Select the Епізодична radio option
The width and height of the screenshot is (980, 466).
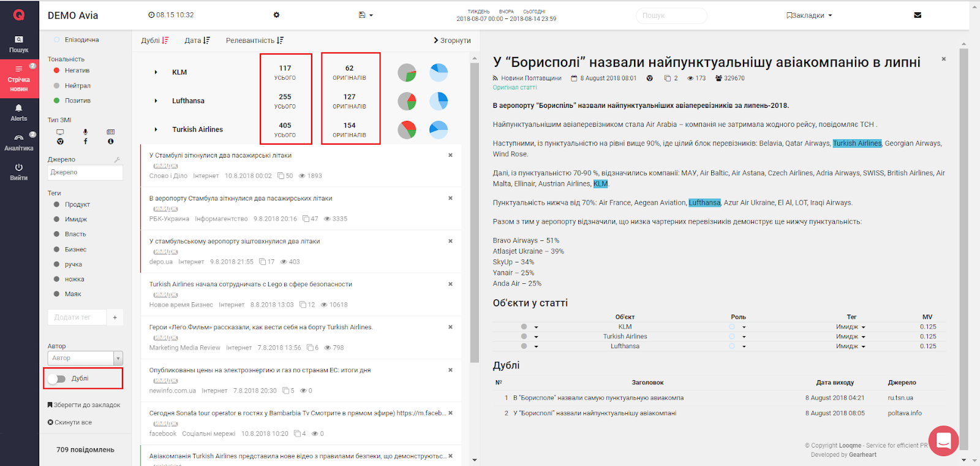click(x=56, y=40)
